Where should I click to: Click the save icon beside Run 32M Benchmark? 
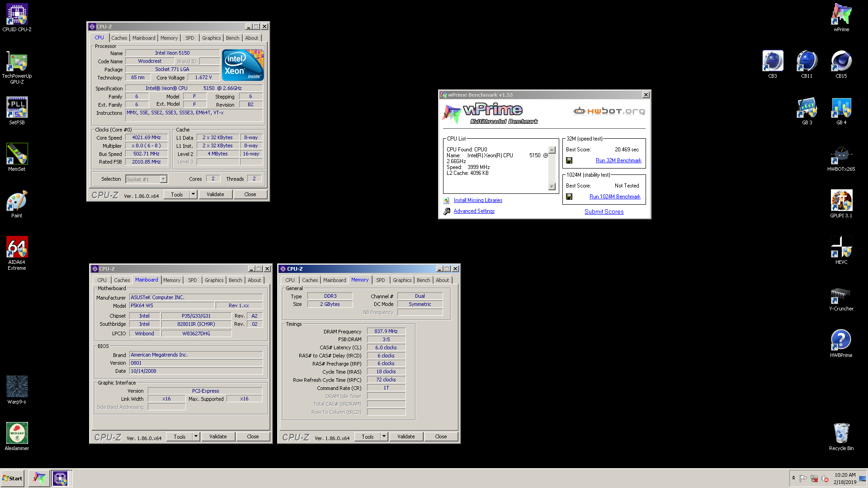click(x=569, y=160)
